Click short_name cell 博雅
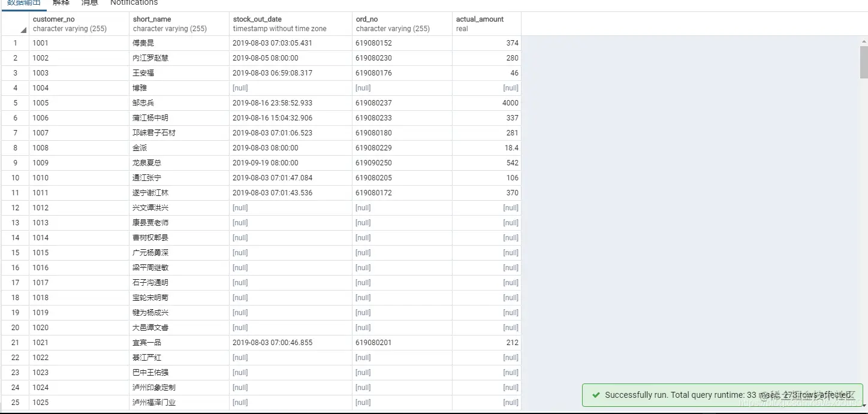The image size is (868, 414). point(179,88)
